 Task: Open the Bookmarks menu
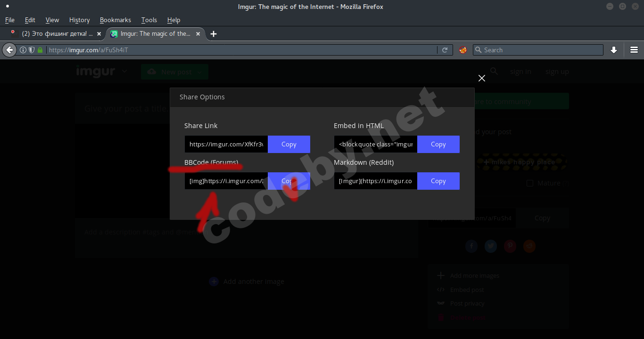pyautogui.click(x=116, y=20)
